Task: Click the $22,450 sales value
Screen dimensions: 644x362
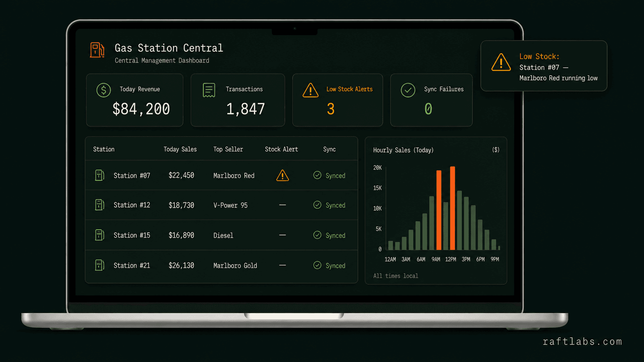Action: [181, 175]
